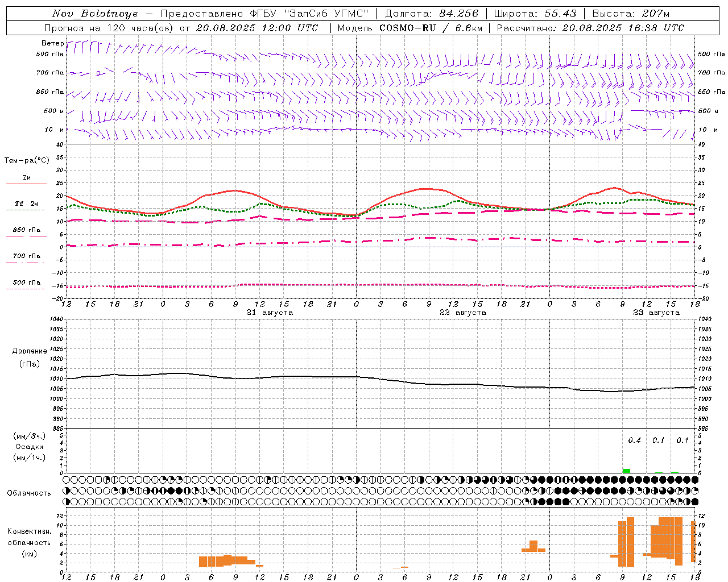The image size is (728, 582).
Task: Click the '700 гПа' temperature legend entry
Action: tap(27, 256)
